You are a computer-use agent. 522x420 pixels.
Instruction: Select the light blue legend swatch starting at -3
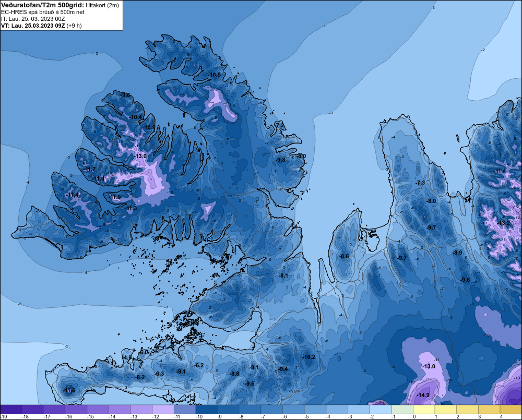point(359,410)
